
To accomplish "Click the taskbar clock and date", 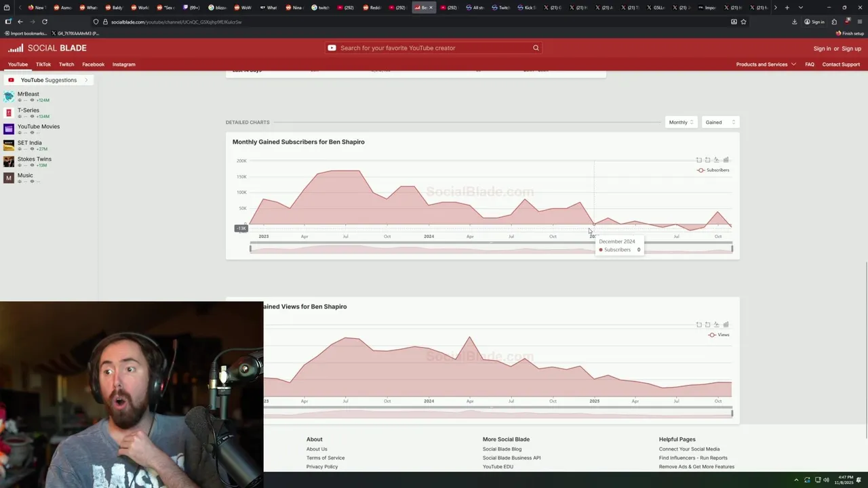I will tap(845, 480).
